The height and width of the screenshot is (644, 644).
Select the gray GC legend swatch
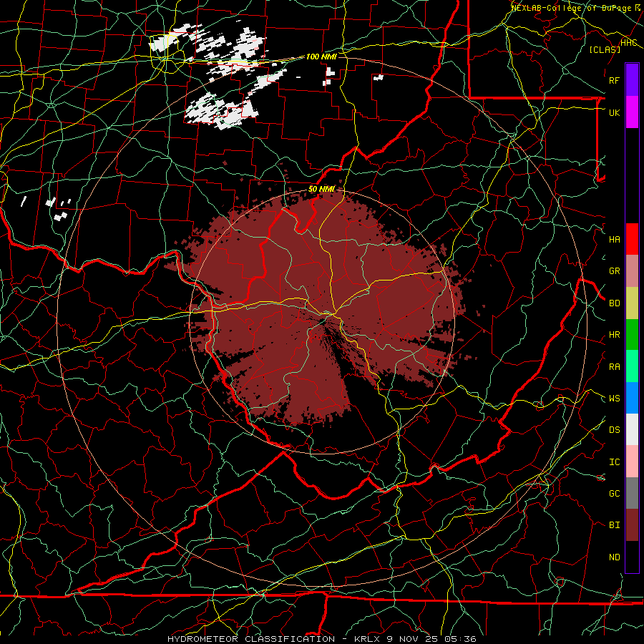click(632, 493)
